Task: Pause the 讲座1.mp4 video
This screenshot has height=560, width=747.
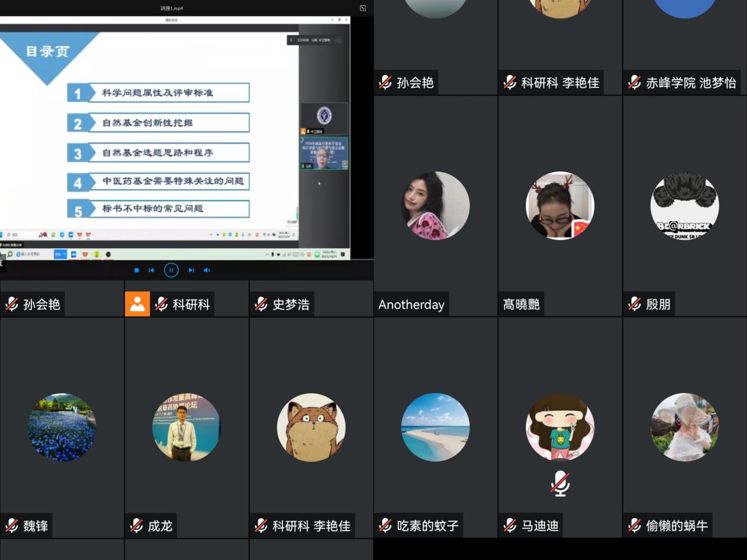Action: pos(171,270)
